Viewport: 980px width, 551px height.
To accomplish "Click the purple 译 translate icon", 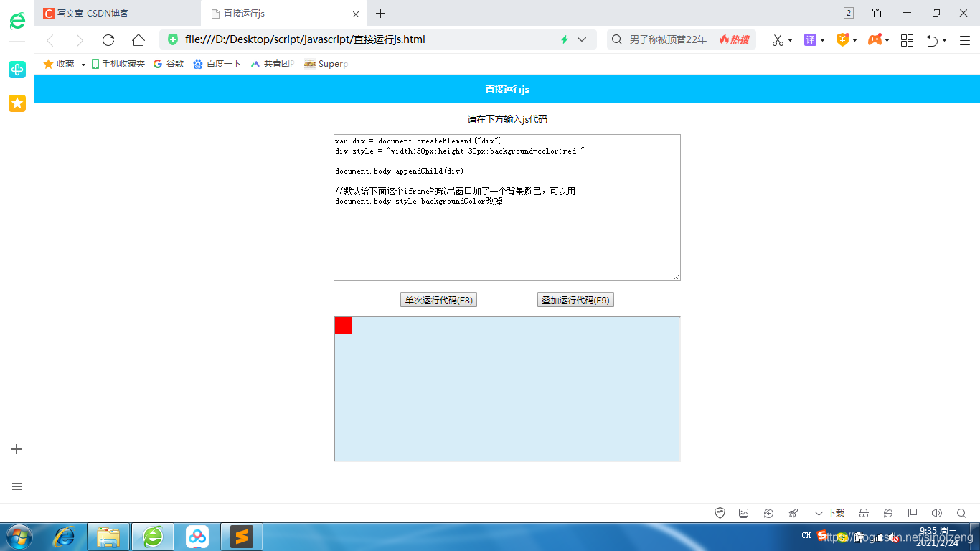I will (810, 39).
